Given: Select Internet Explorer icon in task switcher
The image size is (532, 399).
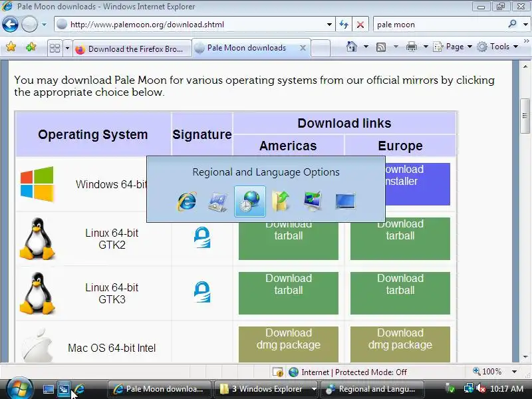Looking at the screenshot, I should click(187, 201).
